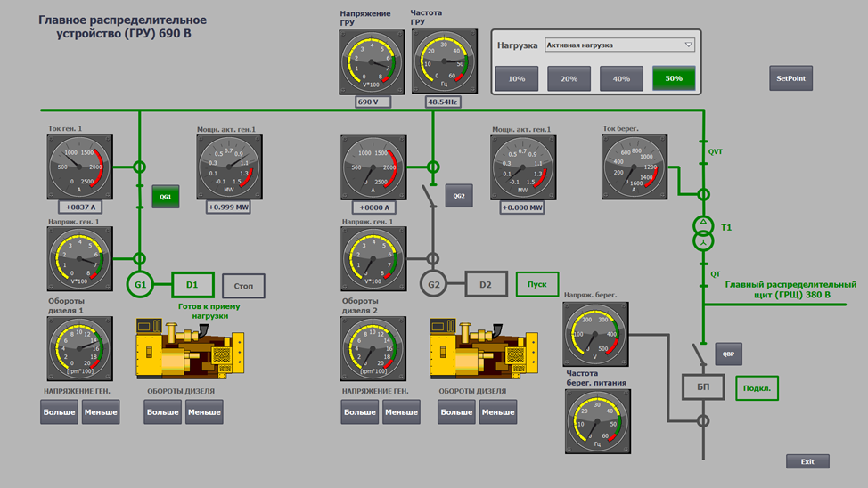868x488 pixels.
Task: Click the Частота ГРУ frequency gauge
Action: coord(444,61)
